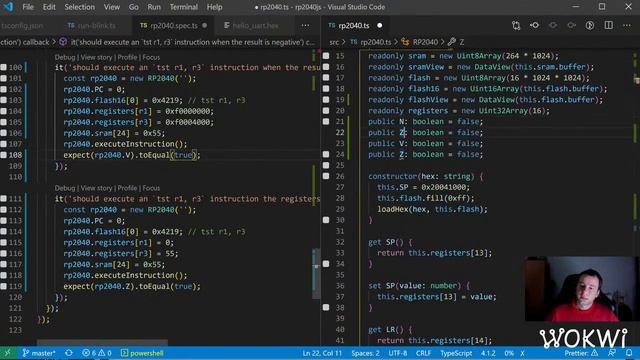Screen dimensions: 640x360
Task: Click the Open Changes compare icon
Action: tap(516, 25)
